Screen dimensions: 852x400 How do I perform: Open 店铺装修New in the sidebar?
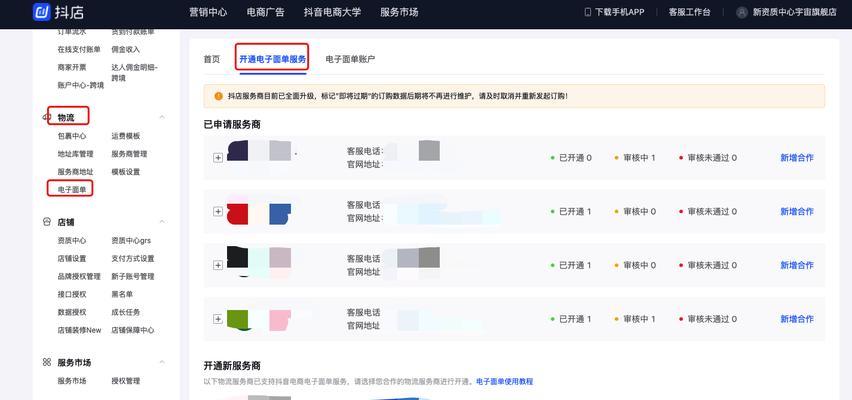point(79,330)
